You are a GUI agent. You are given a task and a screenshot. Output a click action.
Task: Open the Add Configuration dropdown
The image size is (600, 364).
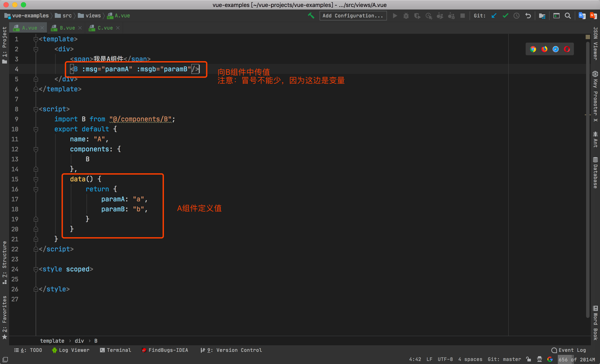click(x=353, y=16)
